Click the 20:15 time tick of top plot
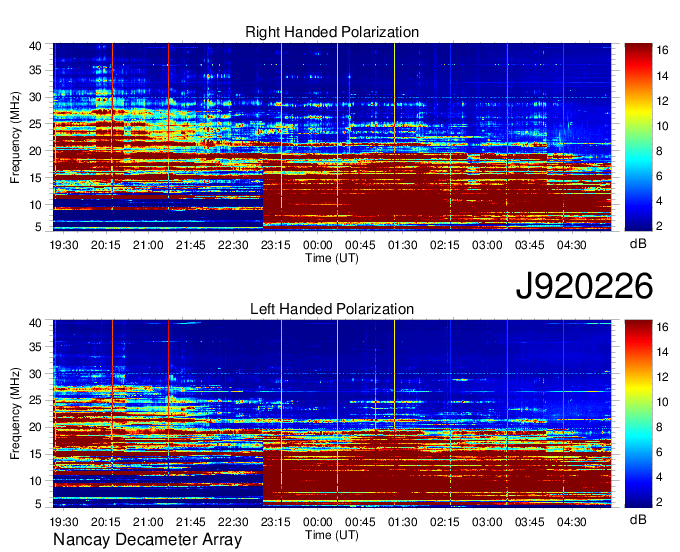Screen dimensions: 680x552 point(105,245)
